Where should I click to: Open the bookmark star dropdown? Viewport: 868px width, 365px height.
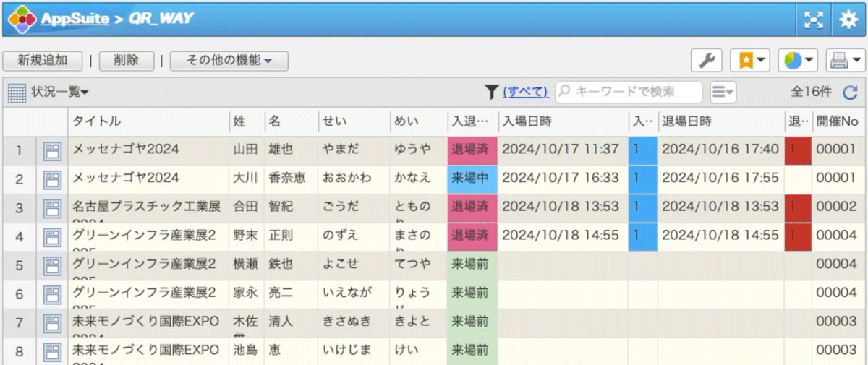[749, 61]
